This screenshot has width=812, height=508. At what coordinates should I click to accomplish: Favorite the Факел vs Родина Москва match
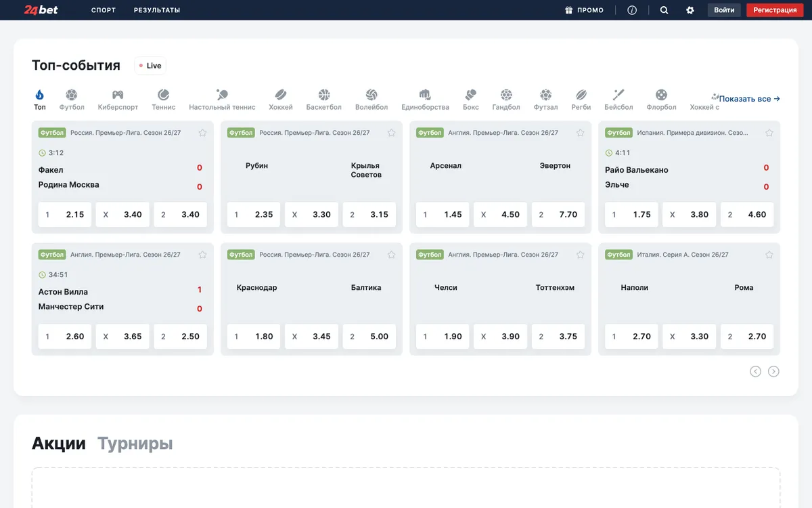[202, 133]
